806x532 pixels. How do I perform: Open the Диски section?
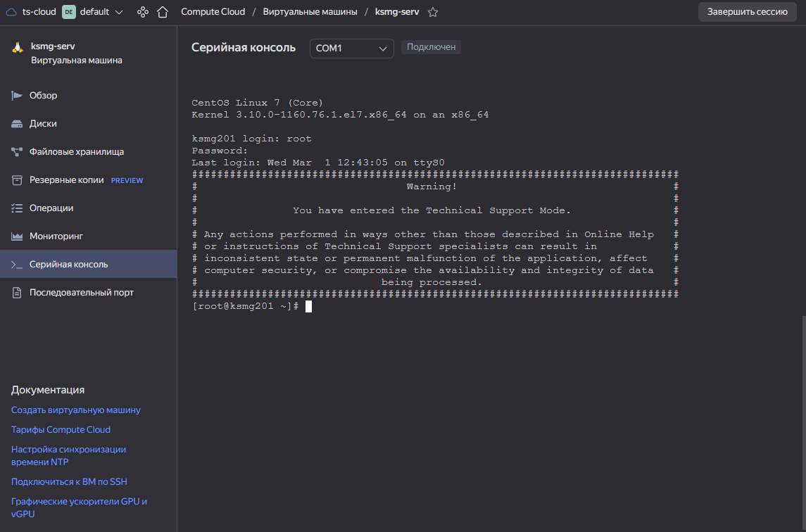point(89,123)
